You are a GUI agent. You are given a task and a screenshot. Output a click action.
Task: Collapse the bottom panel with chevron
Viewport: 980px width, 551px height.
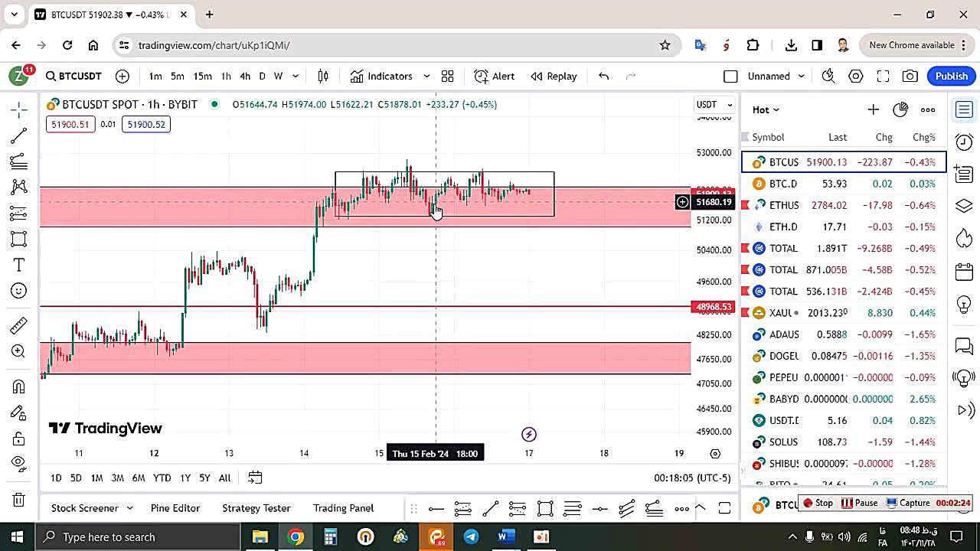click(701, 507)
